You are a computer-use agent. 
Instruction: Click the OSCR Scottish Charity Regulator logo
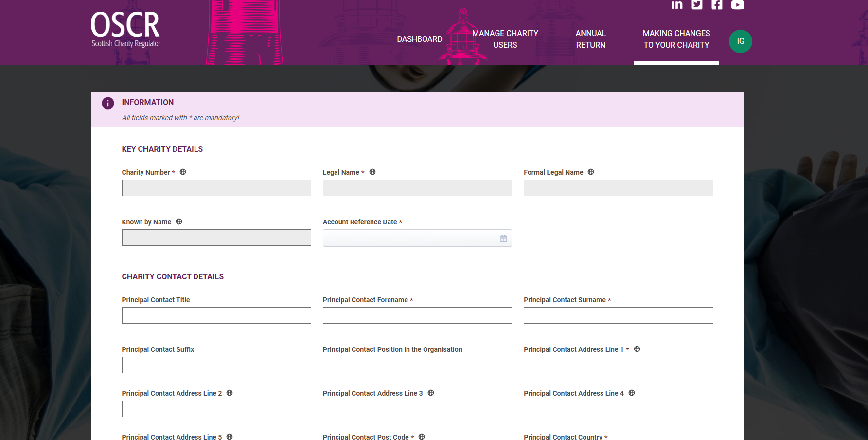click(x=126, y=30)
